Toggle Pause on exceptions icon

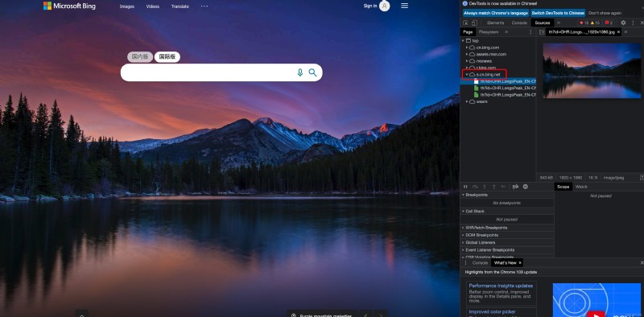(x=526, y=187)
